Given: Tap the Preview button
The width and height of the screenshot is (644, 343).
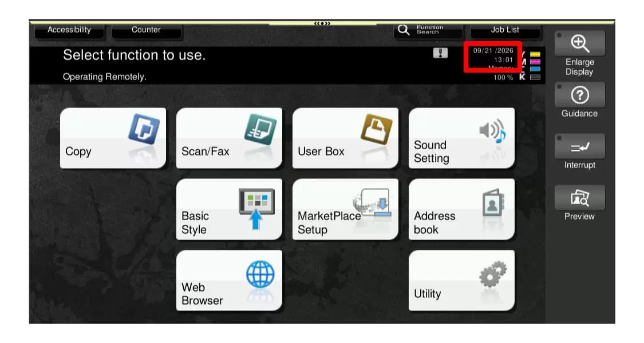Looking at the screenshot, I should pyautogui.click(x=579, y=198).
